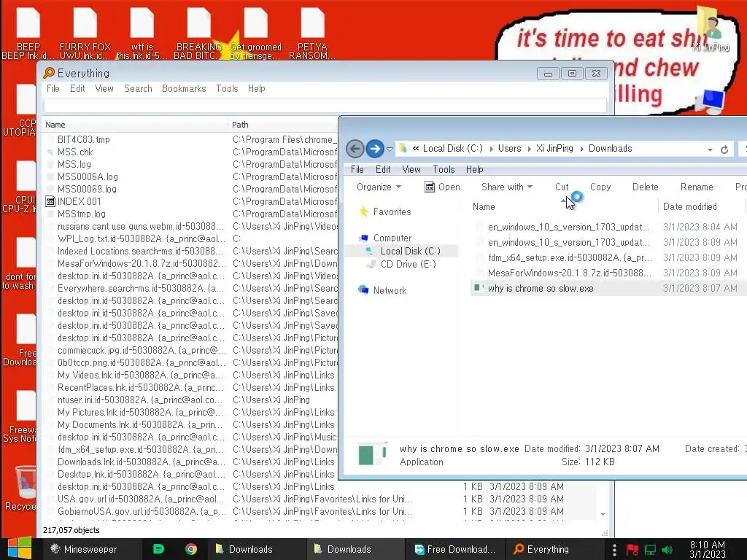Open BEEP BEEP desktop shortcut

28,34
